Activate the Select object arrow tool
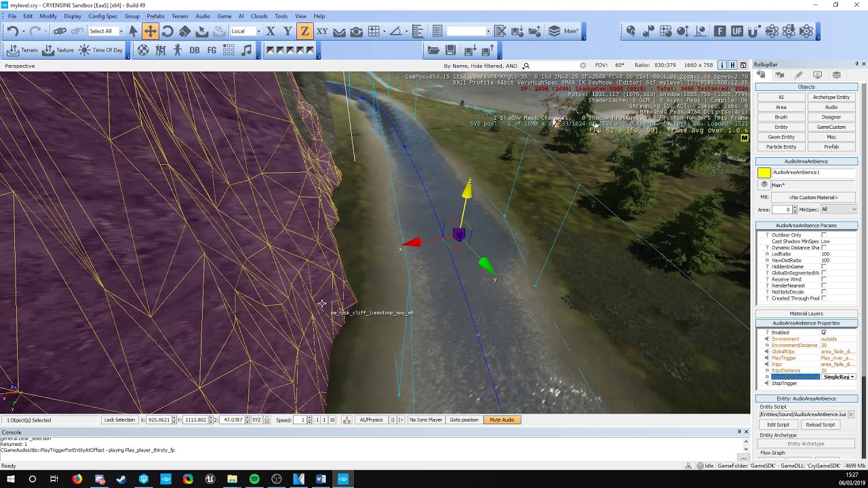 (x=133, y=30)
